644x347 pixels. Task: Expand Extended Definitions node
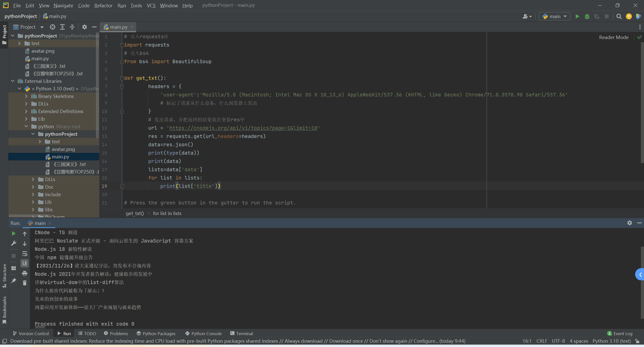(26, 111)
